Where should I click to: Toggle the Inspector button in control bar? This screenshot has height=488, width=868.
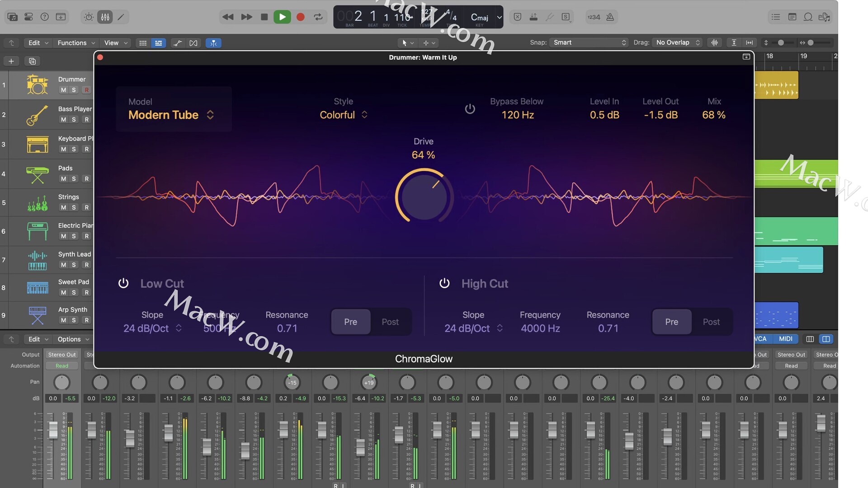point(28,17)
